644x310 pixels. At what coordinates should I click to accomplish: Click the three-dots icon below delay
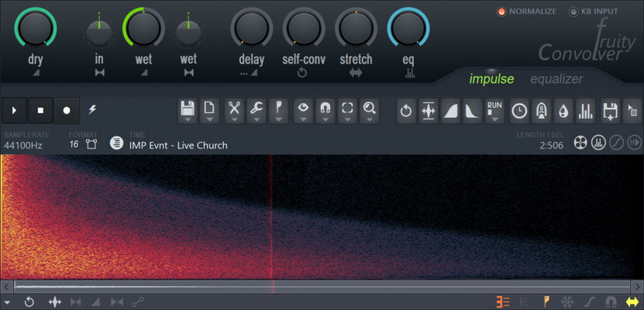(x=244, y=73)
